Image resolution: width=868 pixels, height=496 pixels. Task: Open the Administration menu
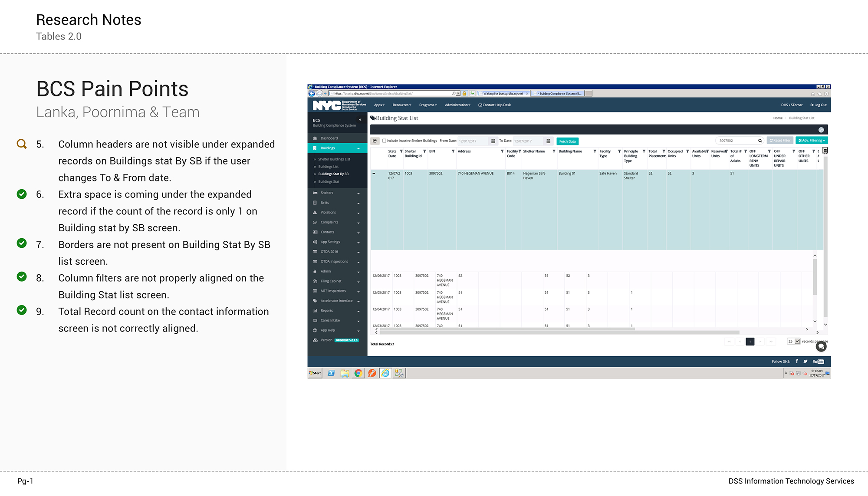pos(457,105)
